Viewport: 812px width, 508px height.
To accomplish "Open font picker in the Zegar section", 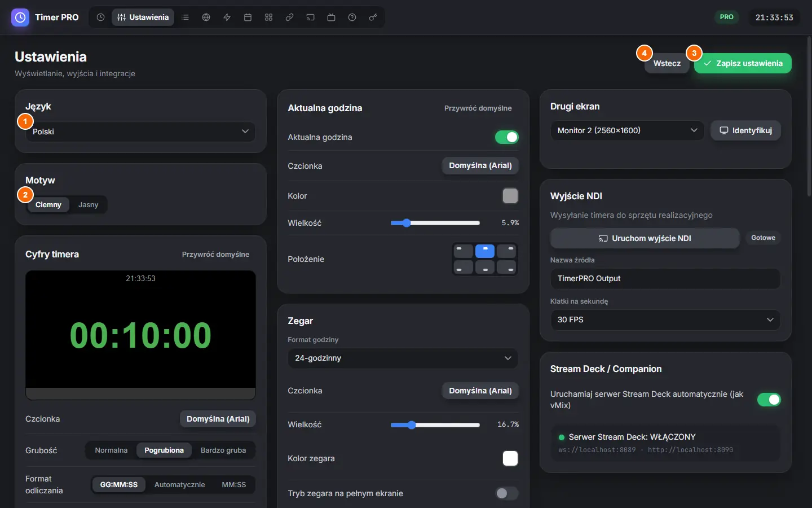I will pyautogui.click(x=480, y=391).
